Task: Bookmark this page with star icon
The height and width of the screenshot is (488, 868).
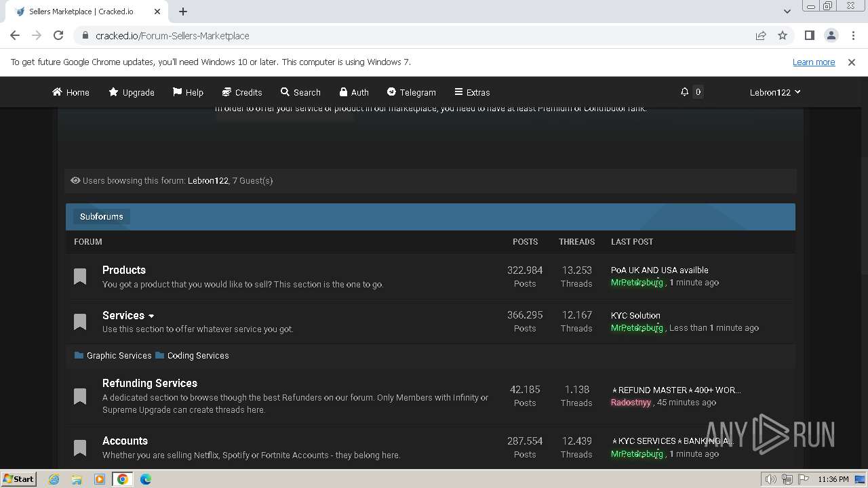Action: (783, 35)
